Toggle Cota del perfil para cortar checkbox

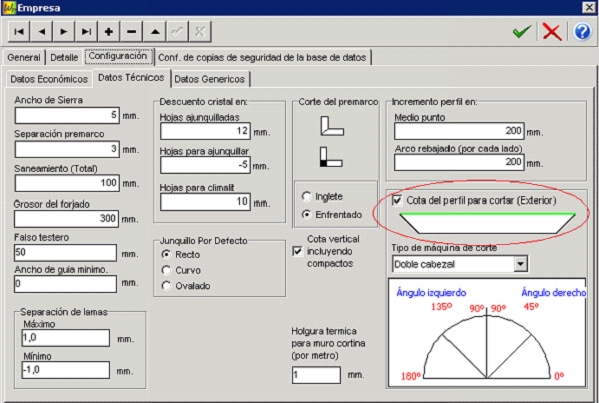tap(397, 200)
